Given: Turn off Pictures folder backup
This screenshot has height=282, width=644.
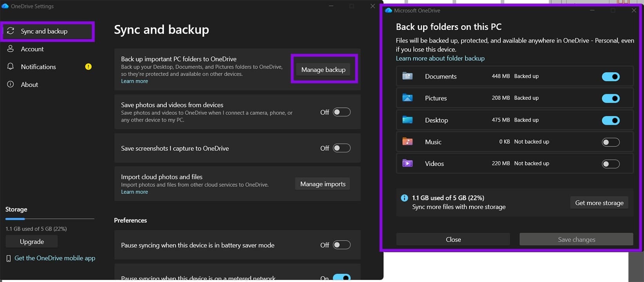Looking at the screenshot, I should coord(611,98).
